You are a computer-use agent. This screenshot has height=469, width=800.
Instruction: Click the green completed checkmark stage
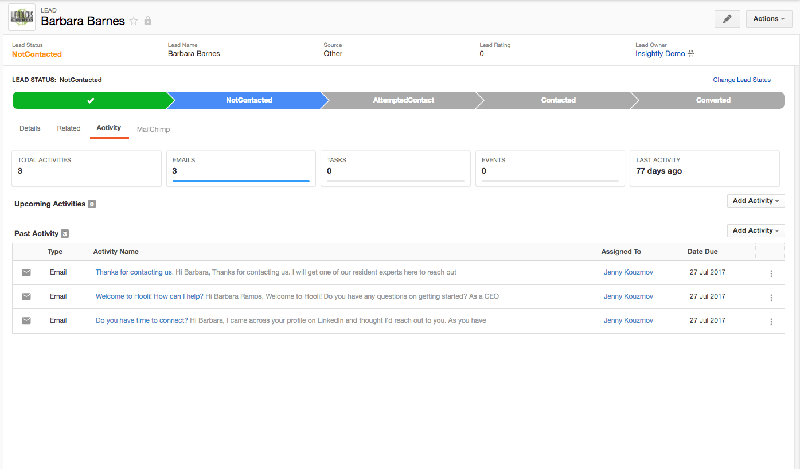pos(90,100)
